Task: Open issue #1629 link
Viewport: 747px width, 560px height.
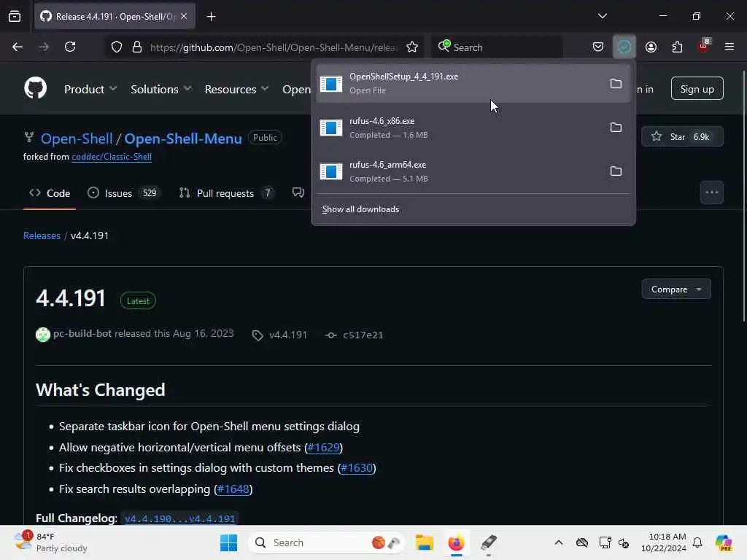Action: coord(323,448)
